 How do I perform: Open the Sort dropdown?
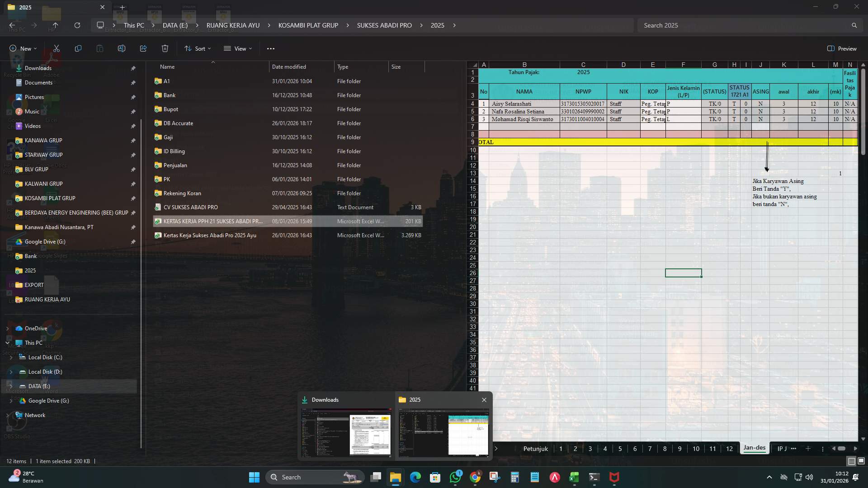coord(198,48)
